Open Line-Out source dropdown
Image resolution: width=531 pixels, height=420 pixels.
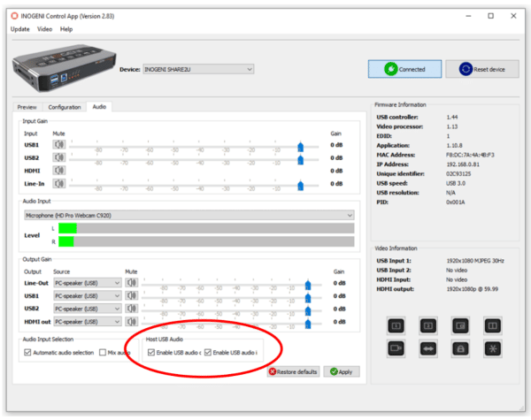click(x=87, y=284)
